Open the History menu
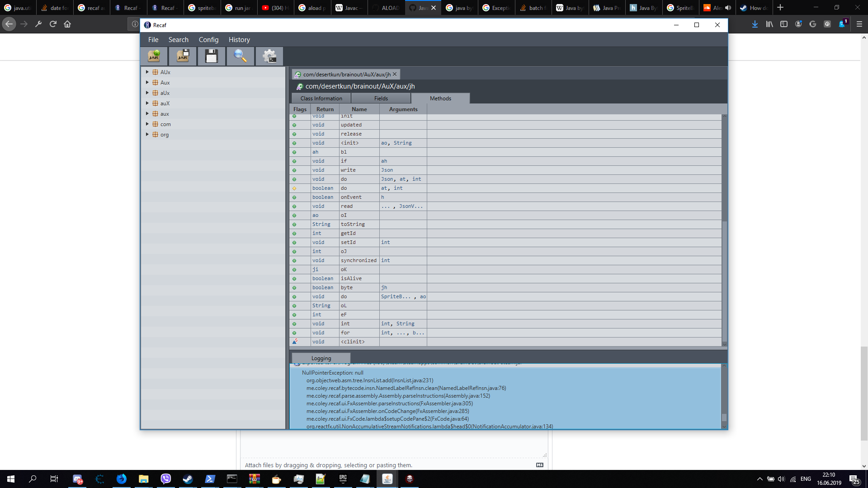This screenshot has width=868, height=488. click(239, 40)
